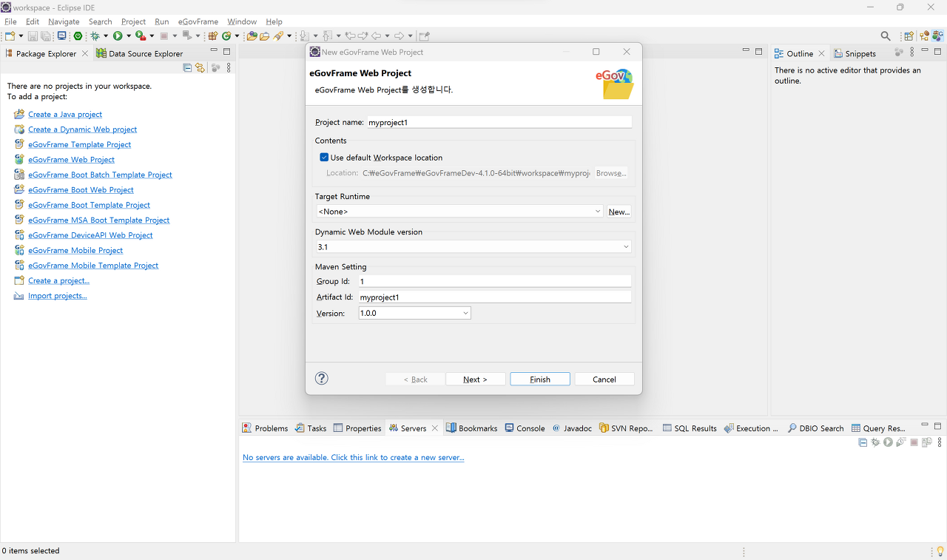The height and width of the screenshot is (560, 947).
Task: Toggle Link with Editor in Package Explorer
Action: (200, 67)
